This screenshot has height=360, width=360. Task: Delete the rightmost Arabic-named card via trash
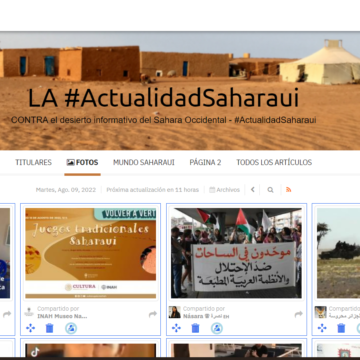point(341,328)
